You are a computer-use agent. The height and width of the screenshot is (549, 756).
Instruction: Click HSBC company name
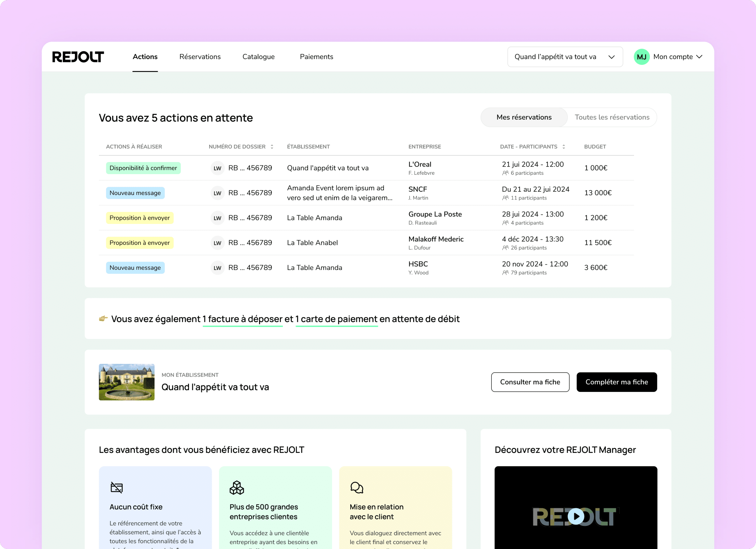418,264
